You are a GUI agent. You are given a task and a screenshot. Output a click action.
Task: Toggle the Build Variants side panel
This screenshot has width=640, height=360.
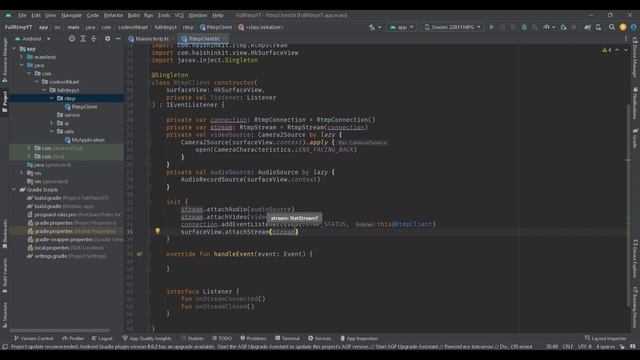(4, 275)
